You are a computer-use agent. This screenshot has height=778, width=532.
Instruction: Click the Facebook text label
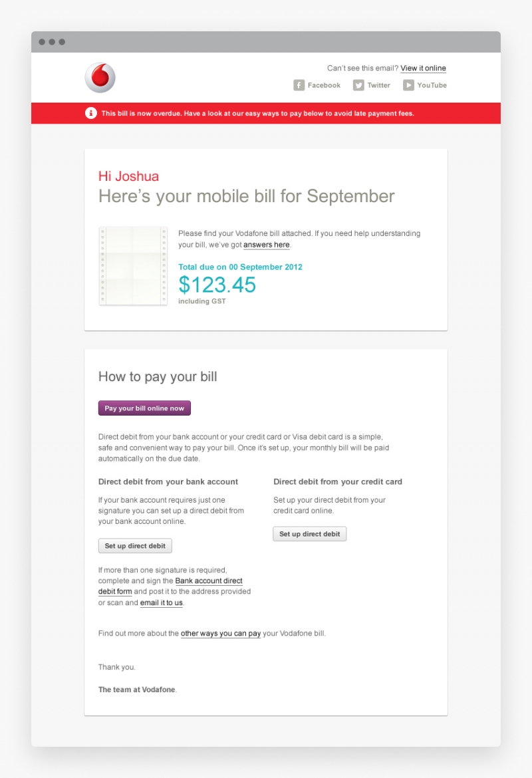(324, 85)
